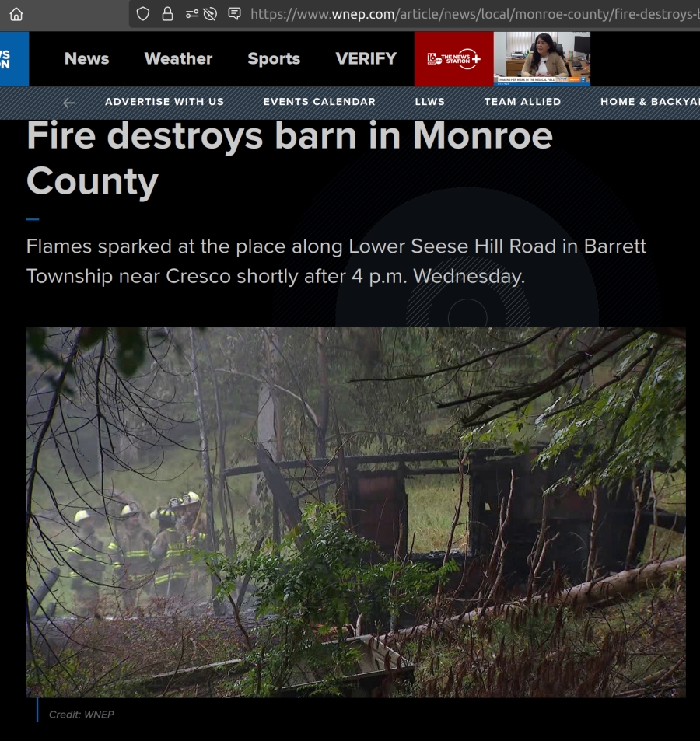This screenshot has height=741, width=700.
Task: Focus the wnep.com URL address field
Action: pyautogui.click(x=474, y=14)
